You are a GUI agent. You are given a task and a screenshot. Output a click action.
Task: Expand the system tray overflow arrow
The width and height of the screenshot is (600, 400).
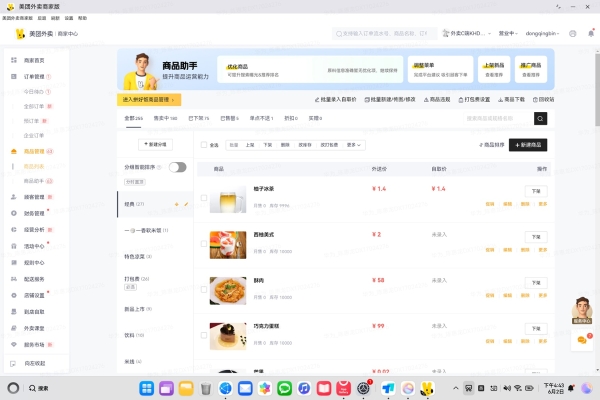[455, 388]
